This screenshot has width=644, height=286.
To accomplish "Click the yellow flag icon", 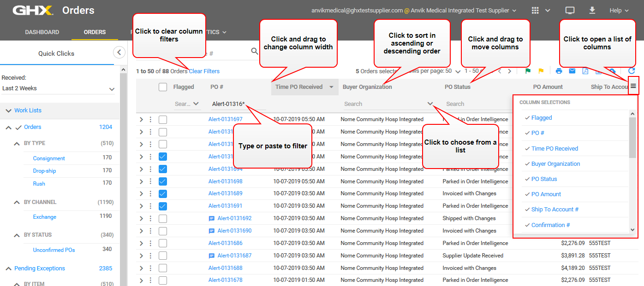I will coord(541,71).
